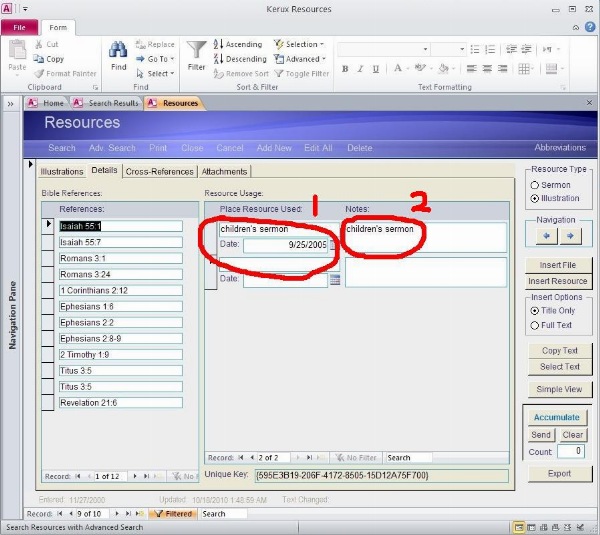Open the Go To dropdown
The width and height of the screenshot is (600, 535).
click(x=156, y=59)
